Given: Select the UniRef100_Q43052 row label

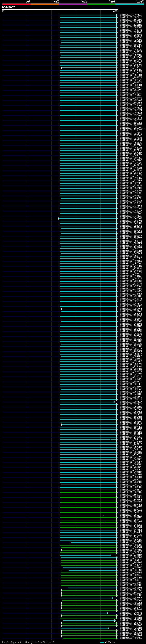Looking at the screenshot, I should [x=131, y=191].
